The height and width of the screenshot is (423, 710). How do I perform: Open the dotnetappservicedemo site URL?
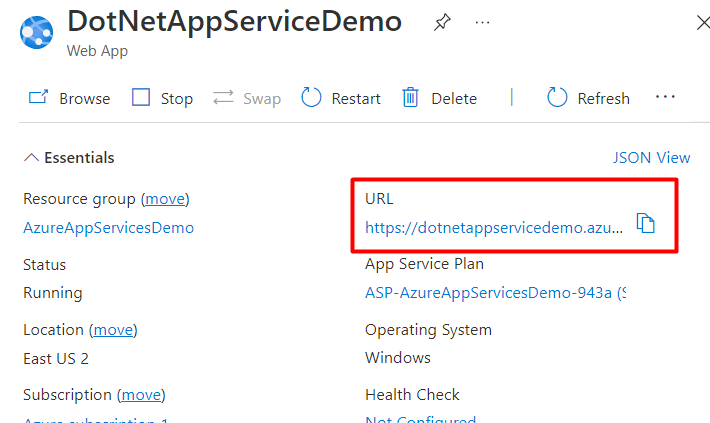(x=494, y=227)
